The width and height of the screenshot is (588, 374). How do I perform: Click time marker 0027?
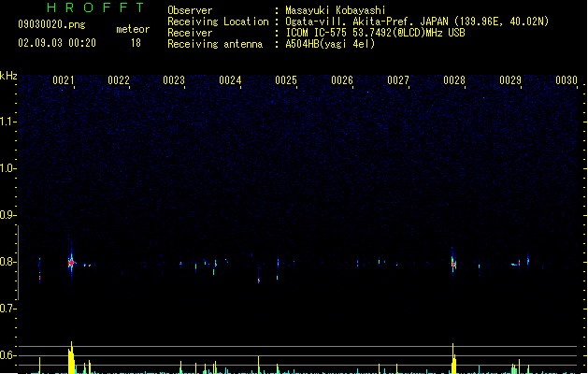pos(398,80)
